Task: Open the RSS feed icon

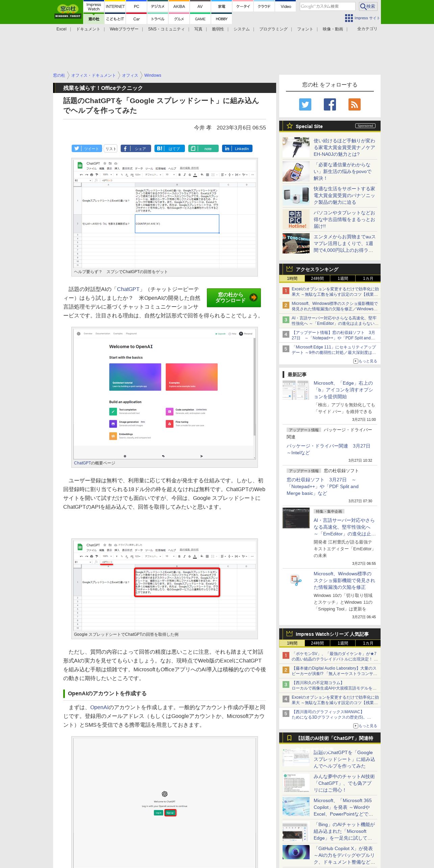Action: pyautogui.click(x=354, y=104)
